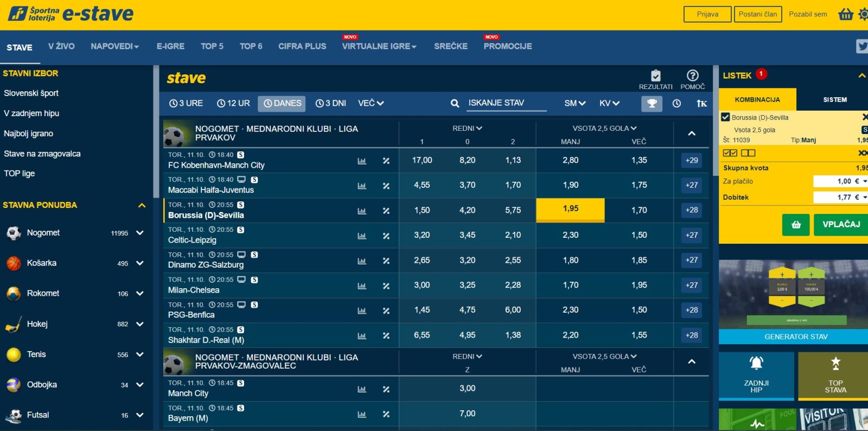The width and height of the screenshot is (868, 431).
Task: Click the select-all double checkmark on ticket
Action: pos(730,153)
